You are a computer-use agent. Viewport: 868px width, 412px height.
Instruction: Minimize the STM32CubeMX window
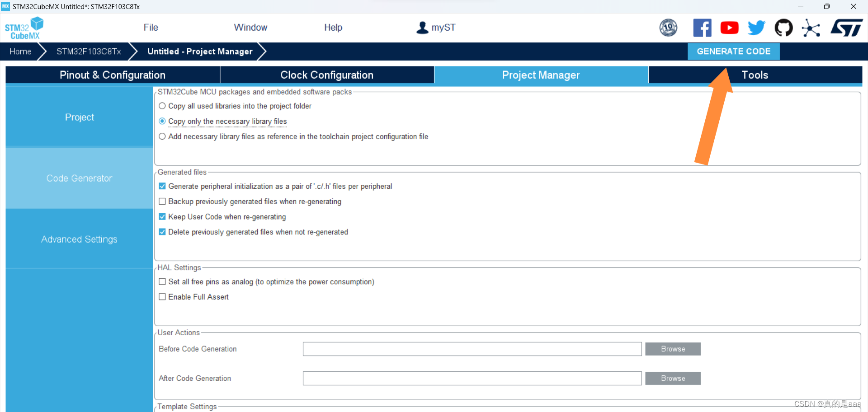click(800, 6)
